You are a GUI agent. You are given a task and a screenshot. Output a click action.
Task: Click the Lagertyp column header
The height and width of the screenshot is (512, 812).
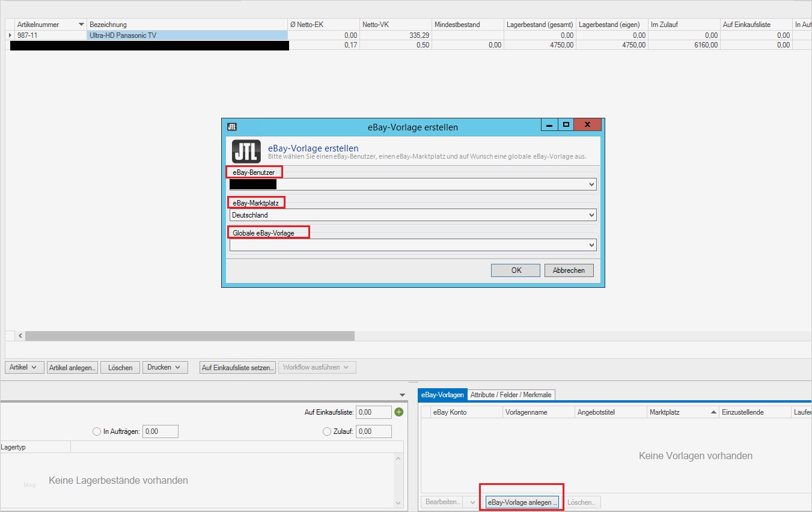point(35,447)
